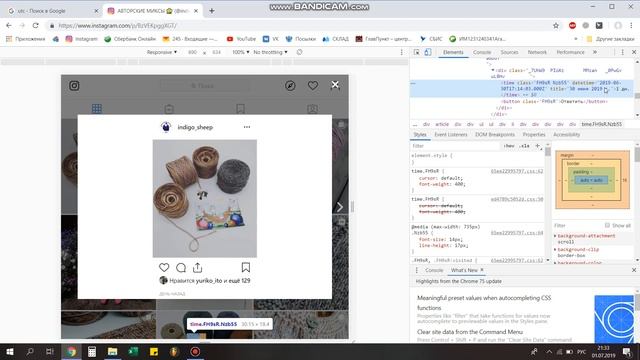The width and height of the screenshot is (640, 360).
Task: Open the DOM Breakpoints pane tab
Action: (x=495, y=134)
